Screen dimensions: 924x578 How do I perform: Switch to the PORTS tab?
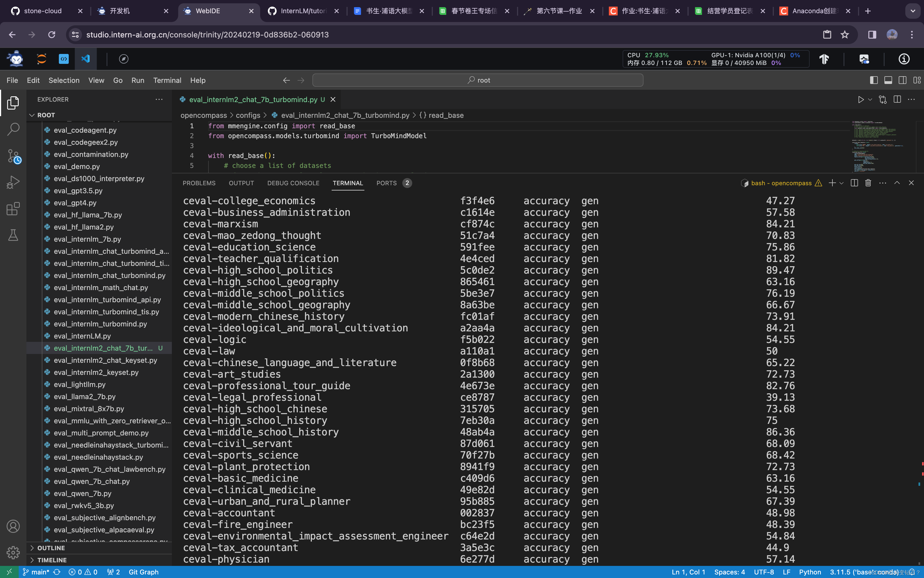(x=386, y=183)
